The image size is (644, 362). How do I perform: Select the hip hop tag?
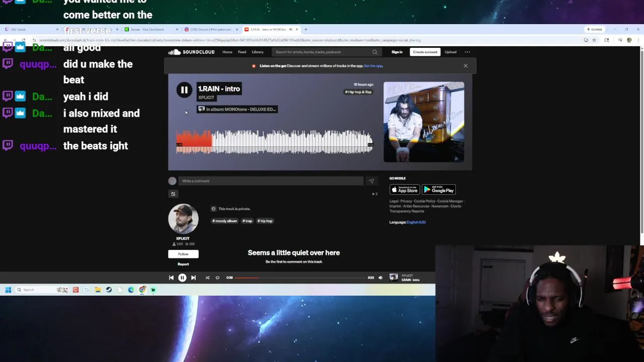tap(265, 221)
